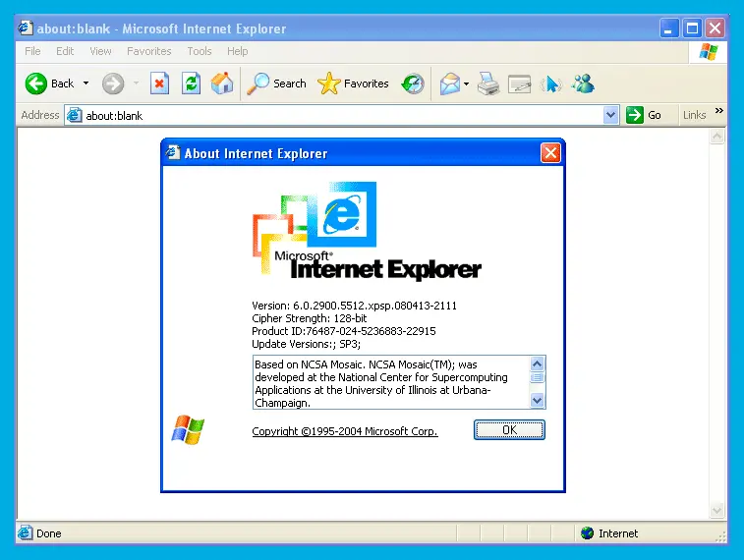The image size is (744, 560).
Task: Click the page icon in the address bar
Action: coord(74,115)
